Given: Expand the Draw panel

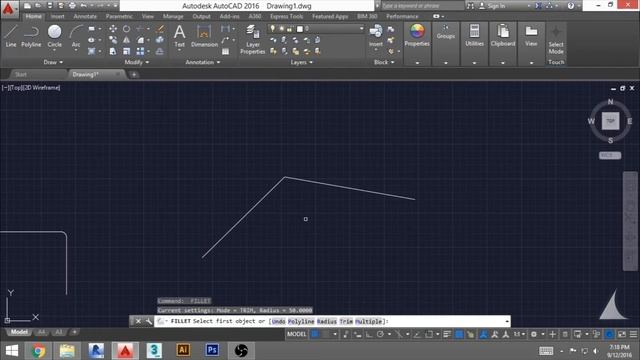Looking at the screenshot, I should (x=53, y=62).
